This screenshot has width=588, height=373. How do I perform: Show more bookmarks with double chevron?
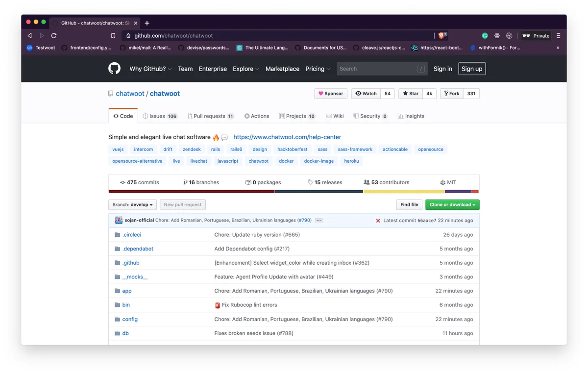(x=558, y=48)
